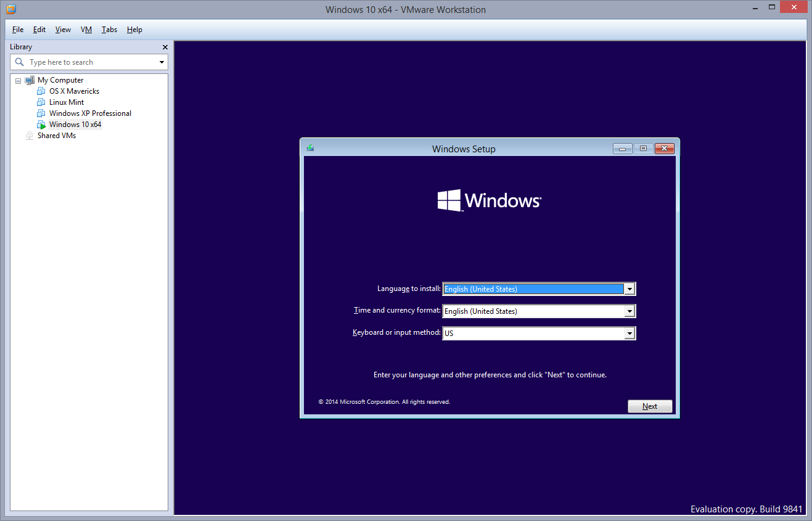The width and height of the screenshot is (812, 521).
Task: Close the VMware Workstation window
Action: (x=794, y=7)
